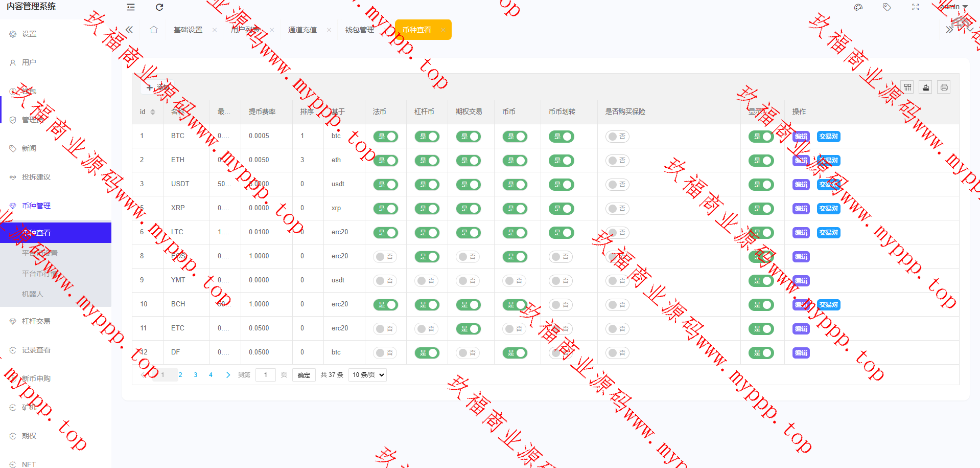
Task: Switch to 通道充值 tab
Action: [x=302, y=30]
